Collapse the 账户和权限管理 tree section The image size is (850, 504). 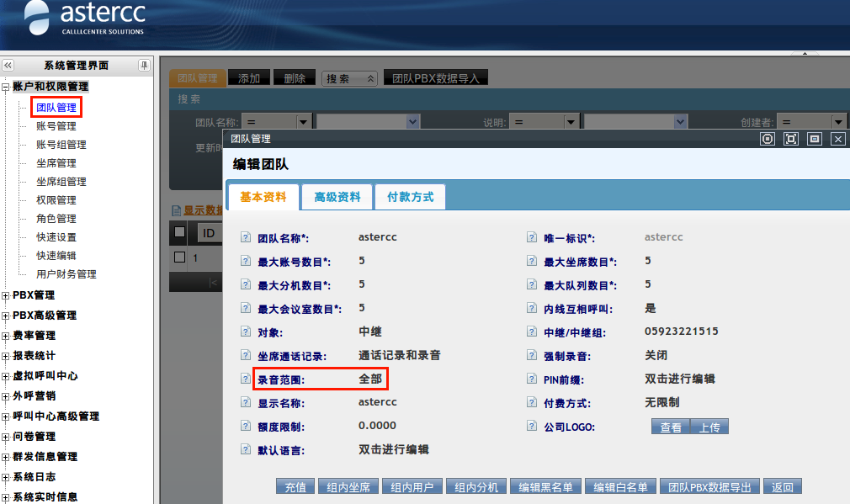pyautogui.click(x=6, y=87)
